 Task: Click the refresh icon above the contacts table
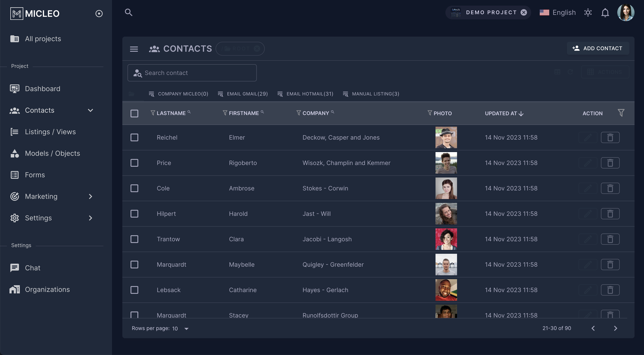click(571, 72)
